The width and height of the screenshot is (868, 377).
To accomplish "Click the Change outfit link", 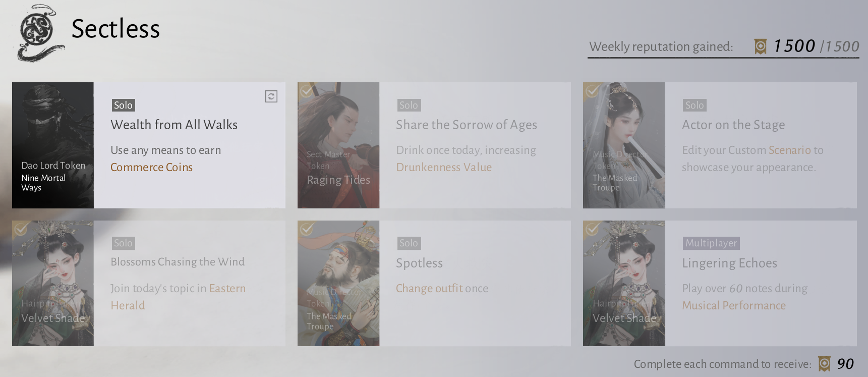I will [429, 288].
